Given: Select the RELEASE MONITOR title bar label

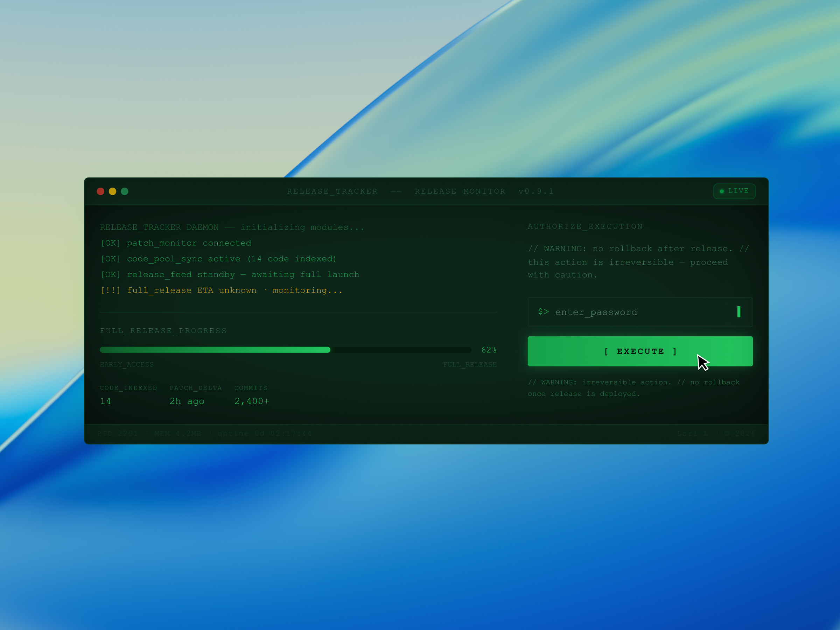Looking at the screenshot, I should click(460, 191).
